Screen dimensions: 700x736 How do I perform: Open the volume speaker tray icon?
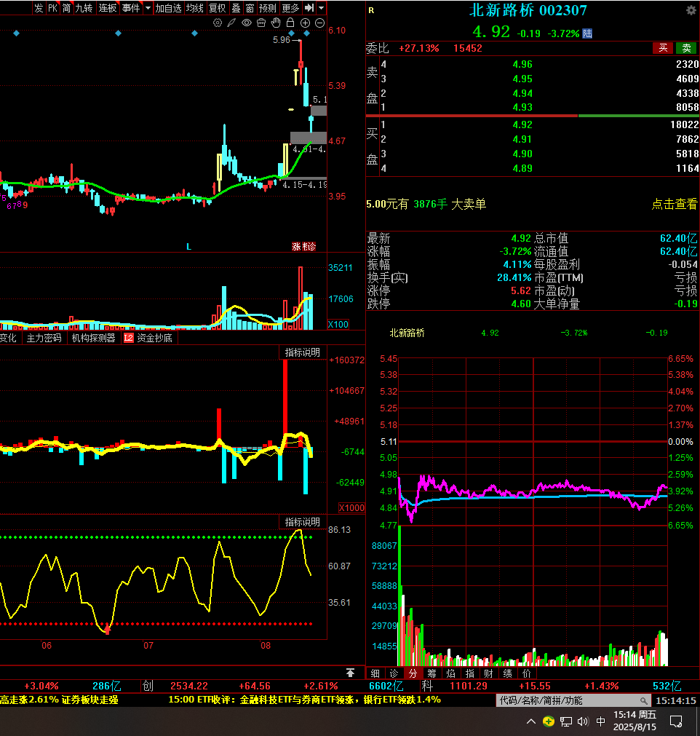point(583,721)
